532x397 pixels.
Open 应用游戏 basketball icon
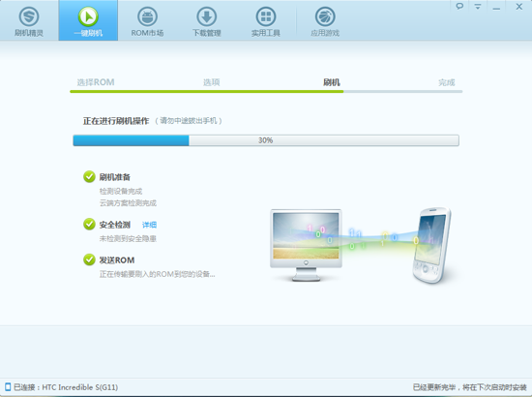coord(325,16)
